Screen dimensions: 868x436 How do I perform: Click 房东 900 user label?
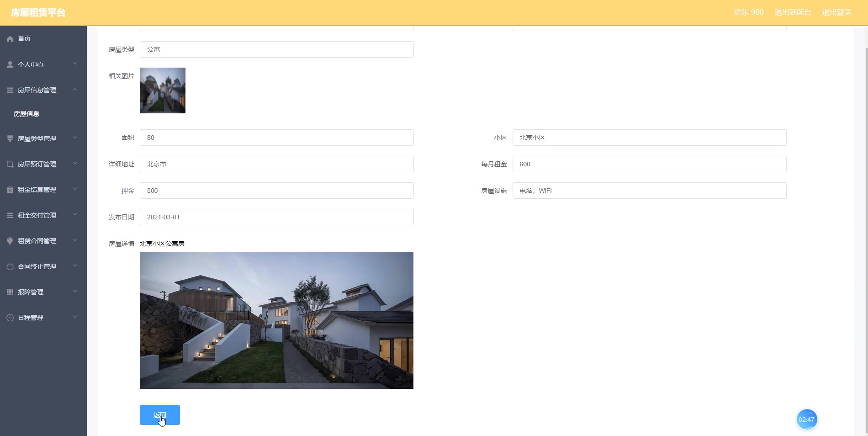pyautogui.click(x=748, y=12)
